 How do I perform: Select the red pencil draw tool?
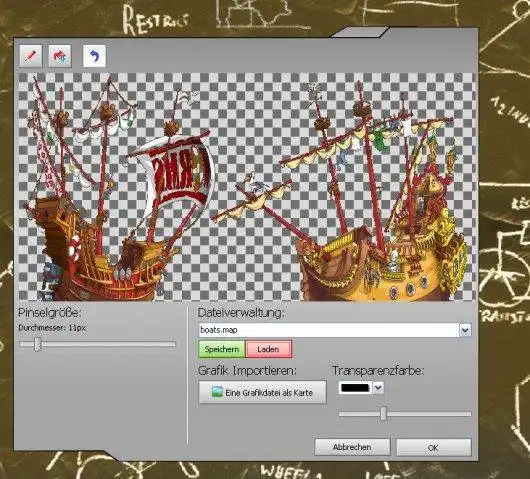click(31, 56)
